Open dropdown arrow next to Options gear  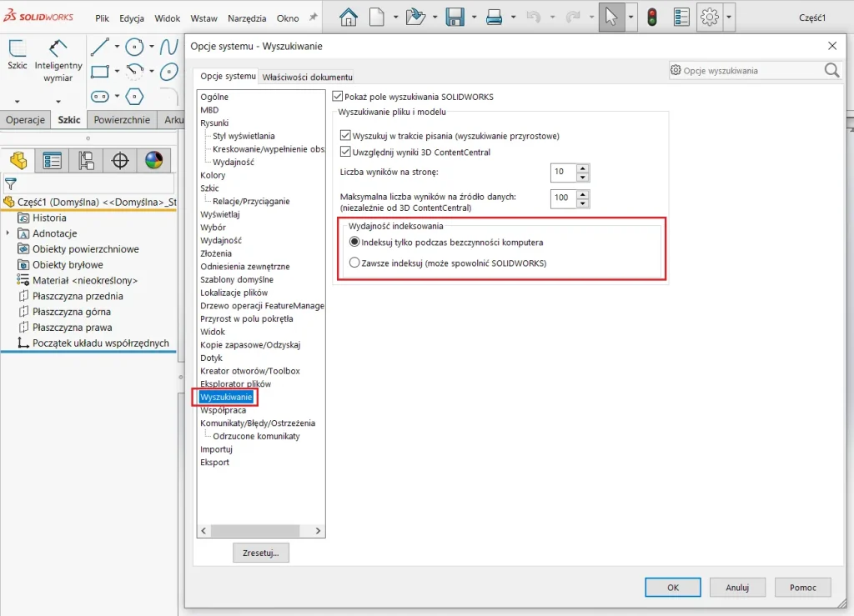click(729, 18)
